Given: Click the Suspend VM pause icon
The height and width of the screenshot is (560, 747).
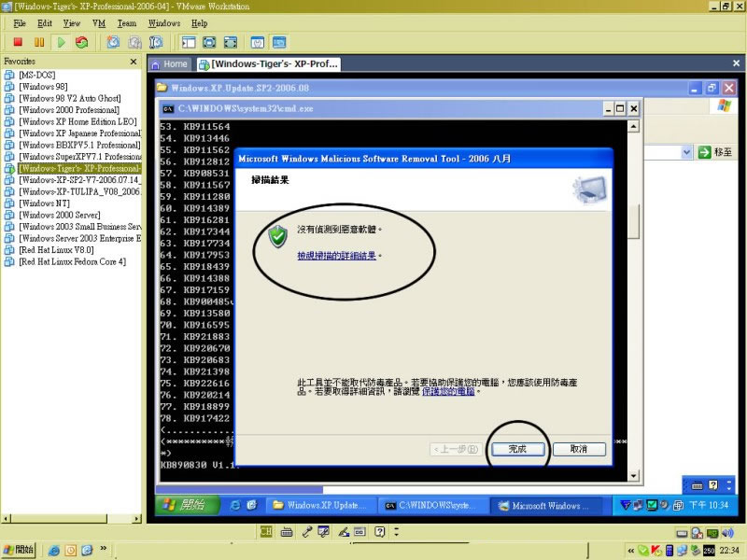Looking at the screenshot, I should coord(39,42).
